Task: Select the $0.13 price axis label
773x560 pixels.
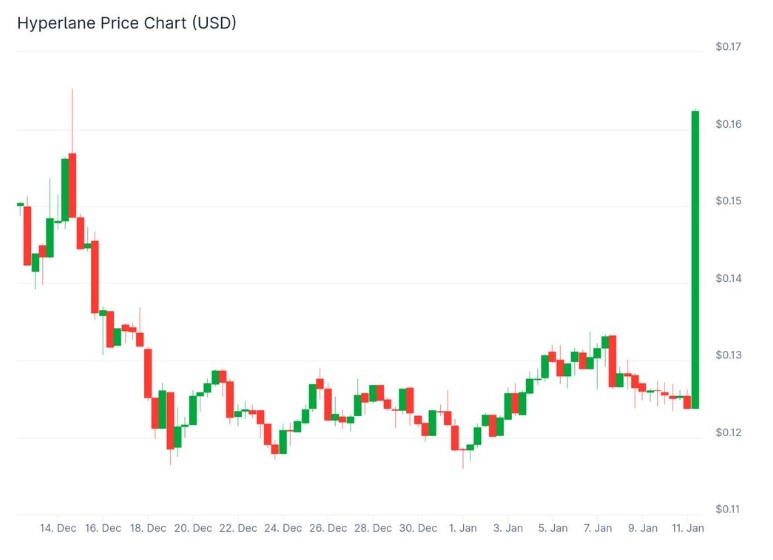Action: coord(728,356)
